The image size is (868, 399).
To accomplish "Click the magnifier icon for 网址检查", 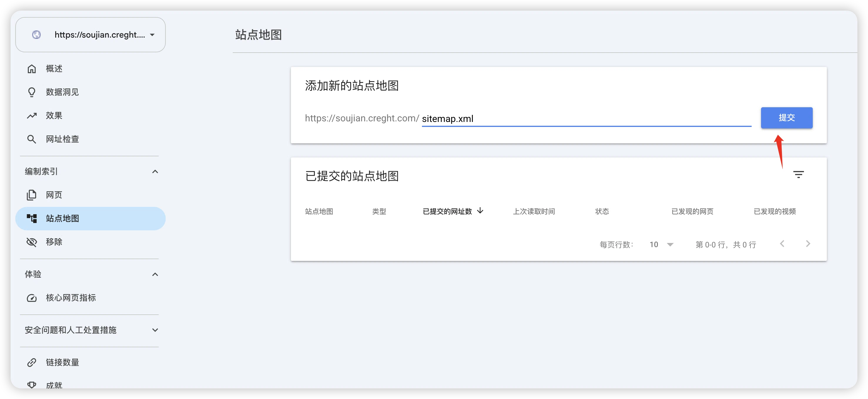I will pyautogui.click(x=32, y=139).
